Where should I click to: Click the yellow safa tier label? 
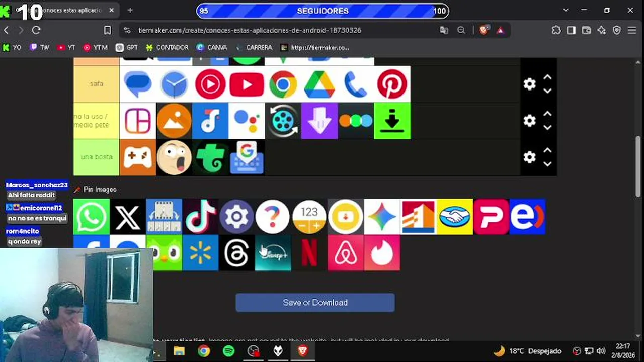click(96, 84)
